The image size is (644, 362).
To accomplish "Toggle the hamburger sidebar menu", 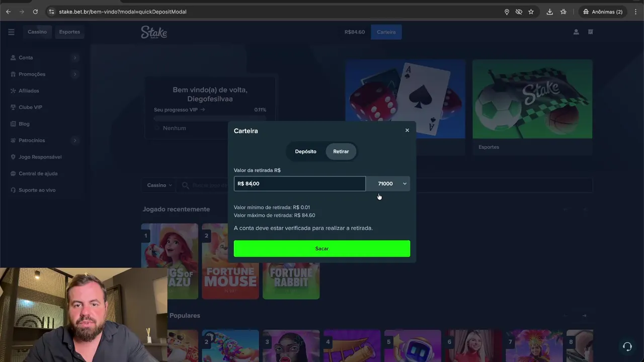I will click(x=11, y=32).
